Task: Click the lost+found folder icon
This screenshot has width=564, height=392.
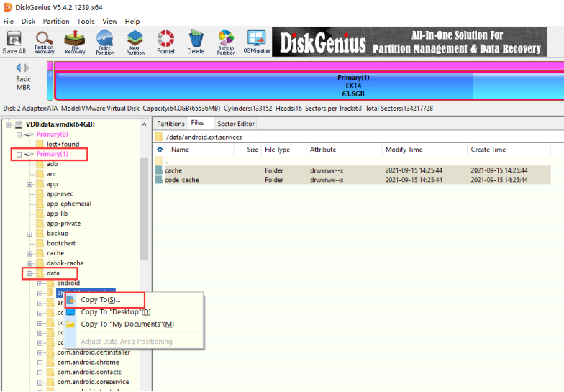Action: pyautogui.click(x=40, y=144)
